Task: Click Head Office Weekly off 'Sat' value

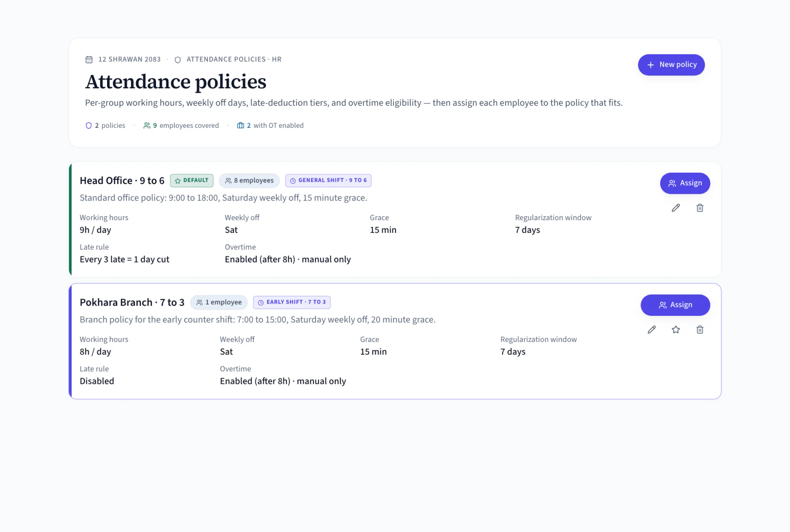Action: click(231, 230)
